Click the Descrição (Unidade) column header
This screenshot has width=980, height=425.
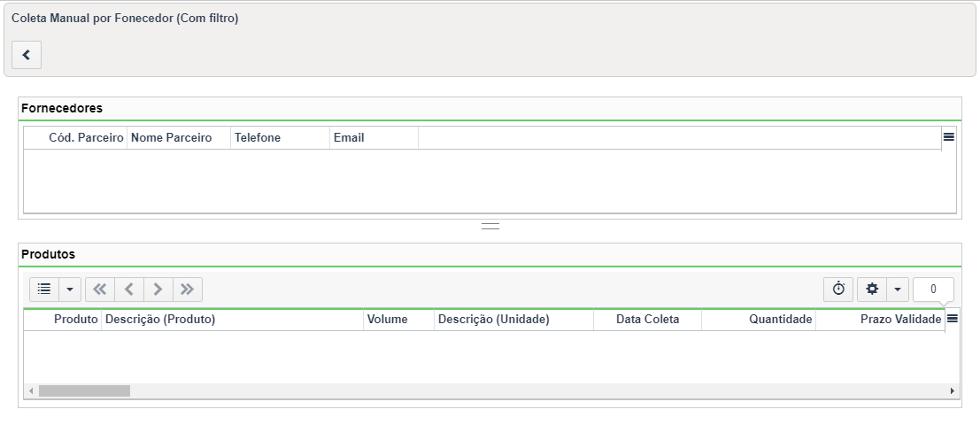513,320
